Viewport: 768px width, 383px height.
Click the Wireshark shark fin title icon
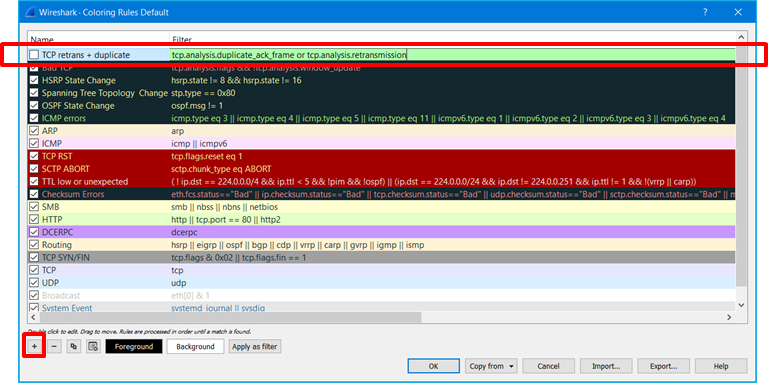pos(31,12)
